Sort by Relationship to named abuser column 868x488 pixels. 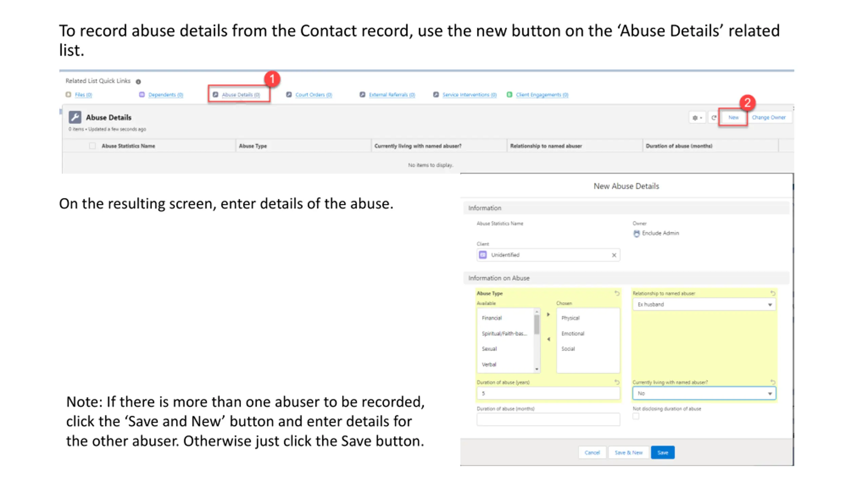pyautogui.click(x=546, y=146)
